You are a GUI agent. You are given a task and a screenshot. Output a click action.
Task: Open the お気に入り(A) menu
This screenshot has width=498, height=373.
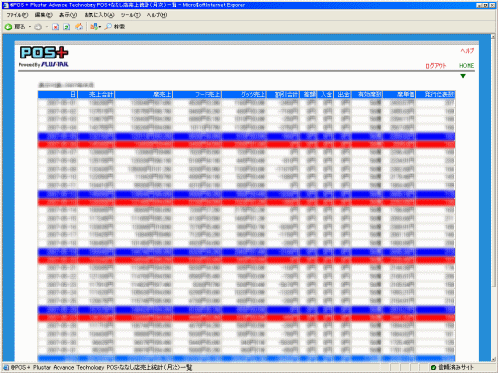click(99, 15)
